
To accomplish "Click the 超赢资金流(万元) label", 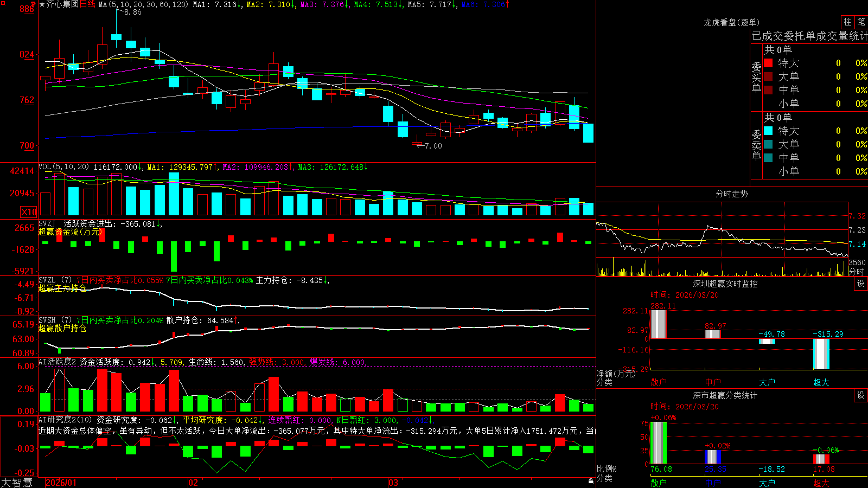I will pyautogui.click(x=70, y=232).
